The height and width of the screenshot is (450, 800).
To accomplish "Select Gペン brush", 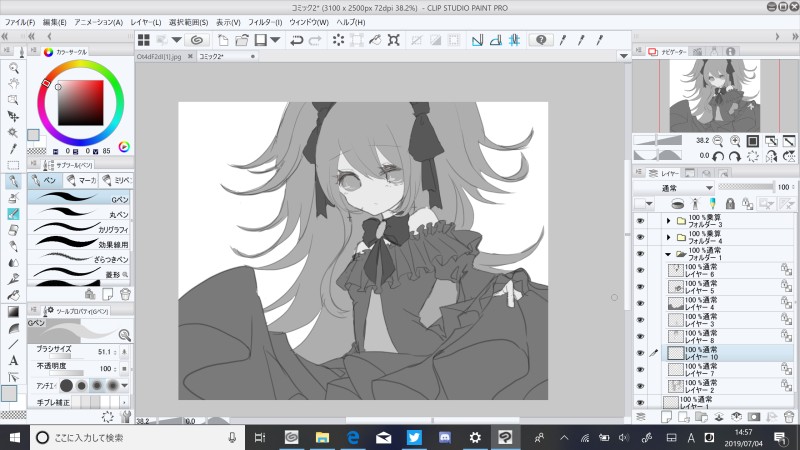I will click(79, 198).
